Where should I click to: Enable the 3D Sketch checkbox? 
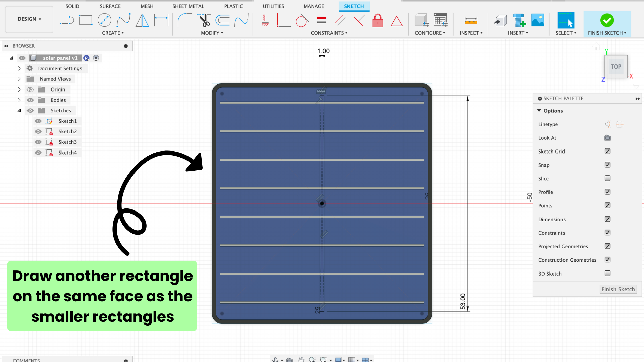point(607,273)
